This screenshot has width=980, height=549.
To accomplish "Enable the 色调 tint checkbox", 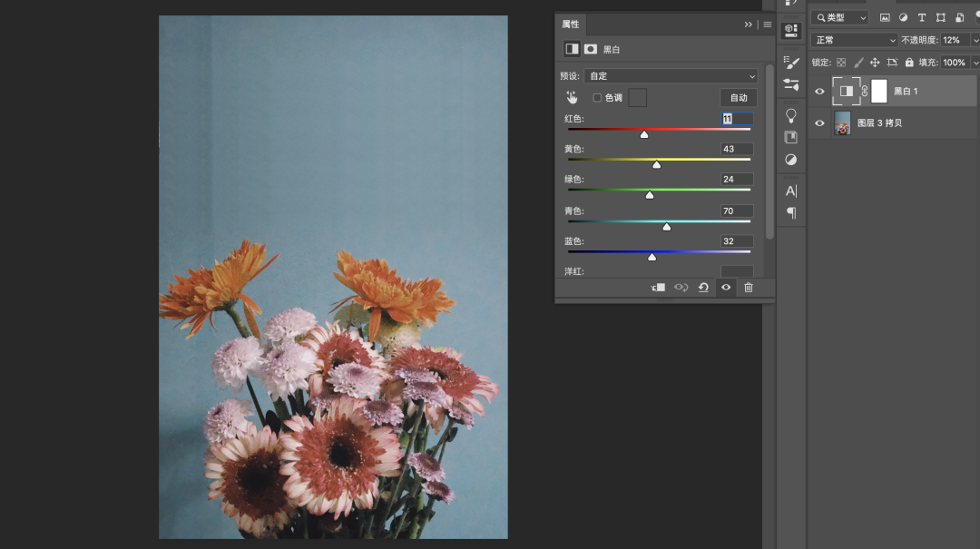I will coord(597,98).
